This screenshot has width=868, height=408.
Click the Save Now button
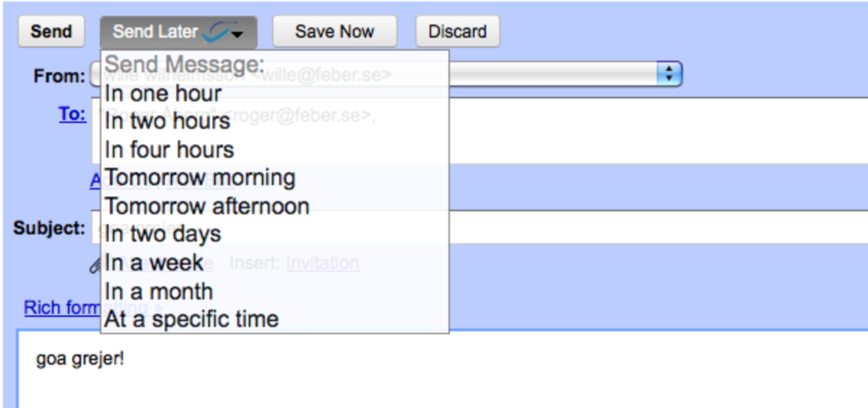pos(334,32)
